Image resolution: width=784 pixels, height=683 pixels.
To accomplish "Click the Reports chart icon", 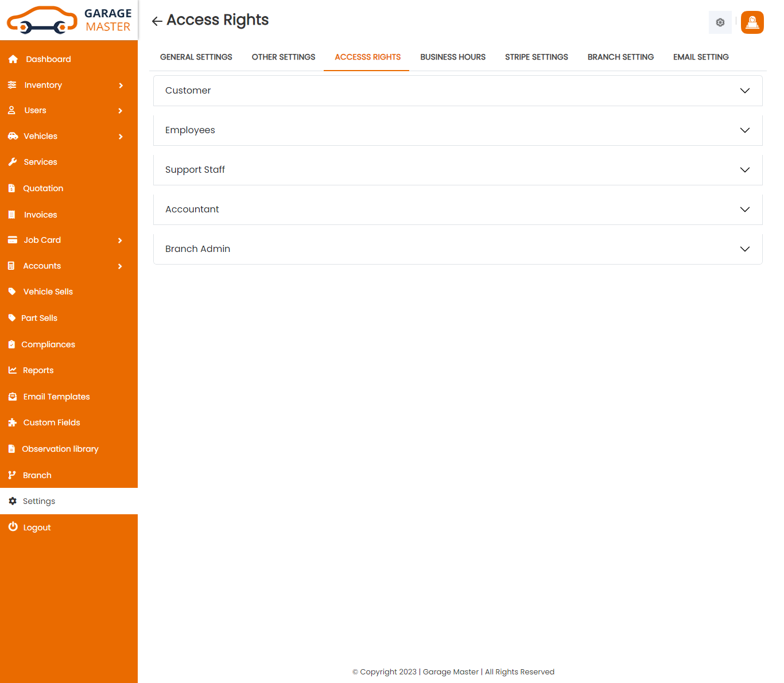I will [x=13, y=370].
